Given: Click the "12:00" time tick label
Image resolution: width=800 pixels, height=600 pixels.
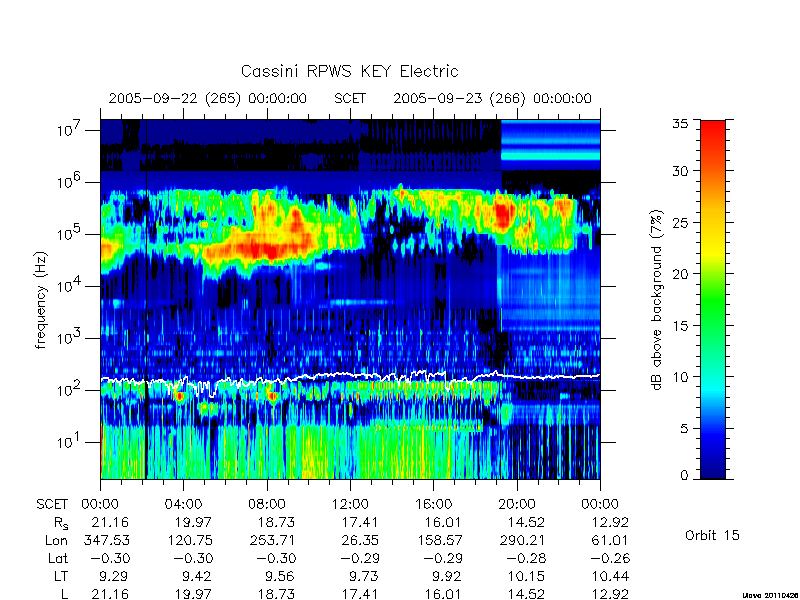Looking at the screenshot, I should pyautogui.click(x=350, y=504).
